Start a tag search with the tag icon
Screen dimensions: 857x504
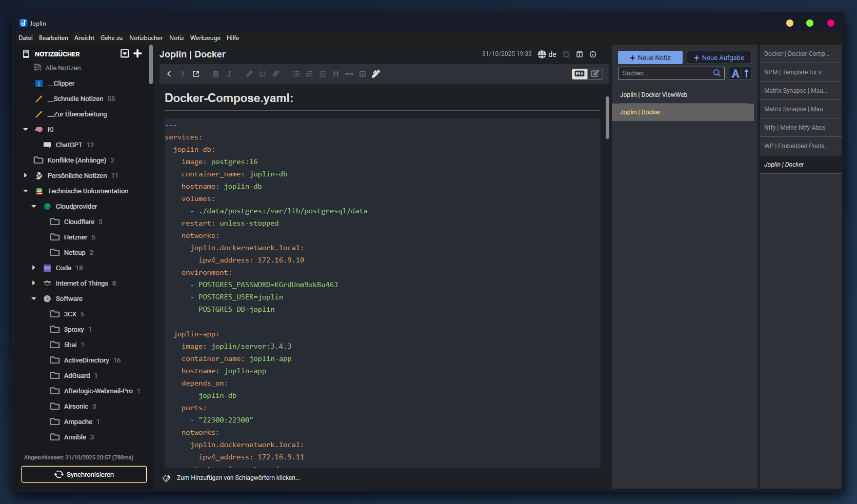point(166,478)
